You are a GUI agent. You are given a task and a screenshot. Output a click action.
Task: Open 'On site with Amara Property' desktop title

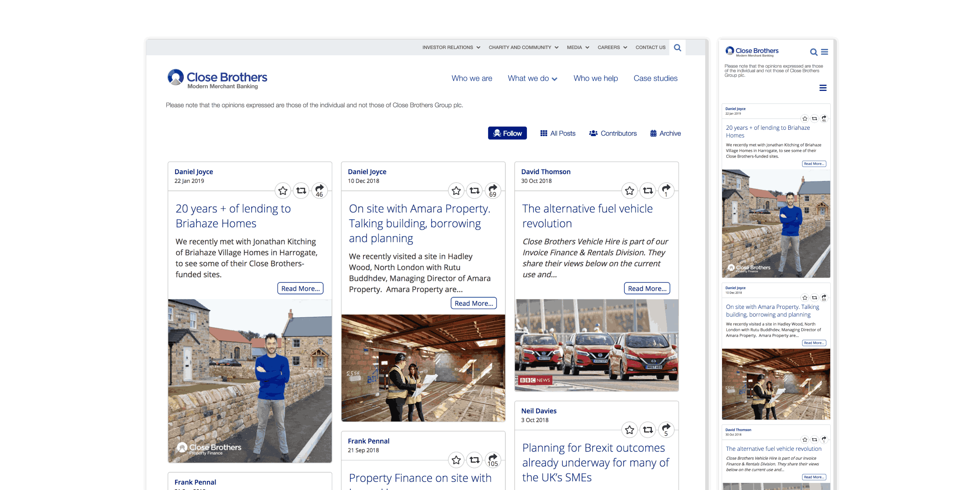(419, 223)
